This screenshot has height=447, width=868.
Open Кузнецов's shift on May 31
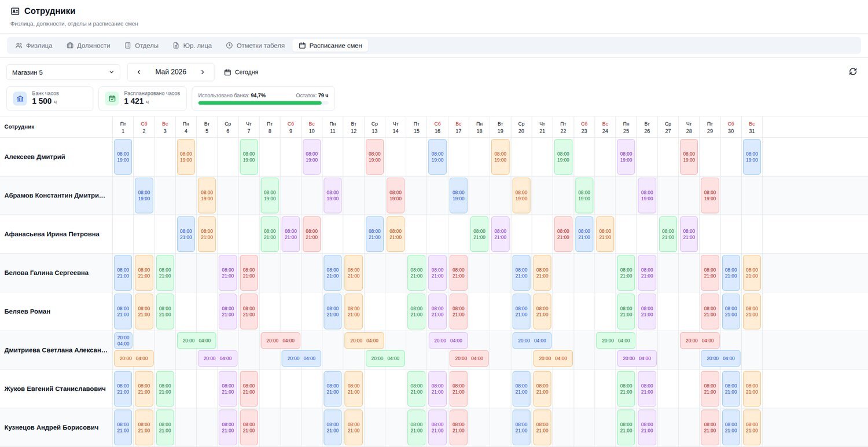pos(752,427)
